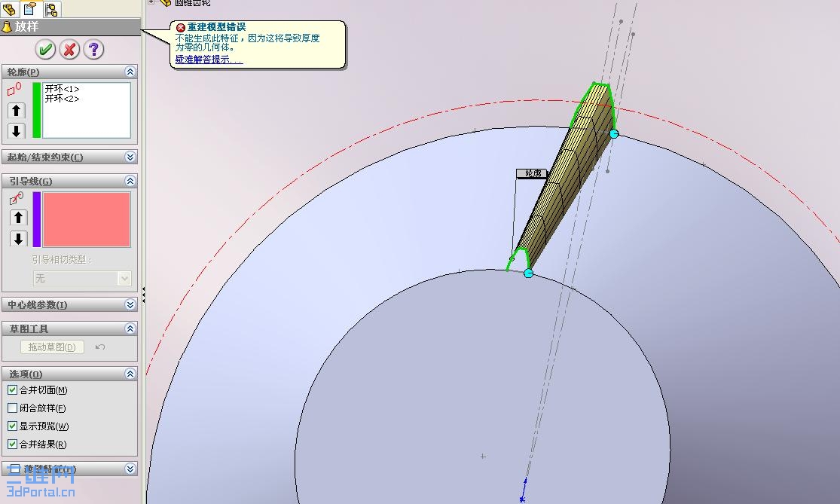Enable the 薄壁特征 checkbox

pyautogui.click(x=15, y=469)
